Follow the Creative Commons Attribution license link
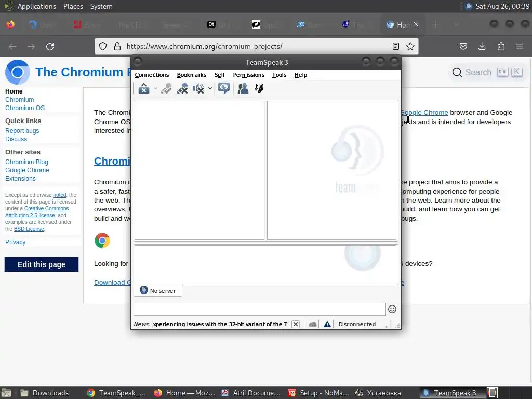The height and width of the screenshot is (399, 532). tap(37, 212)
